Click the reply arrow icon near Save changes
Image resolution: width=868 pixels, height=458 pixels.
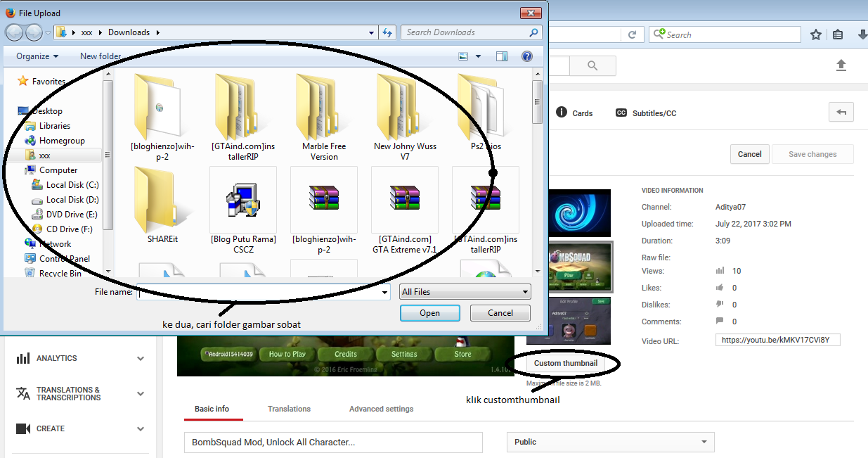pos(841,112)
